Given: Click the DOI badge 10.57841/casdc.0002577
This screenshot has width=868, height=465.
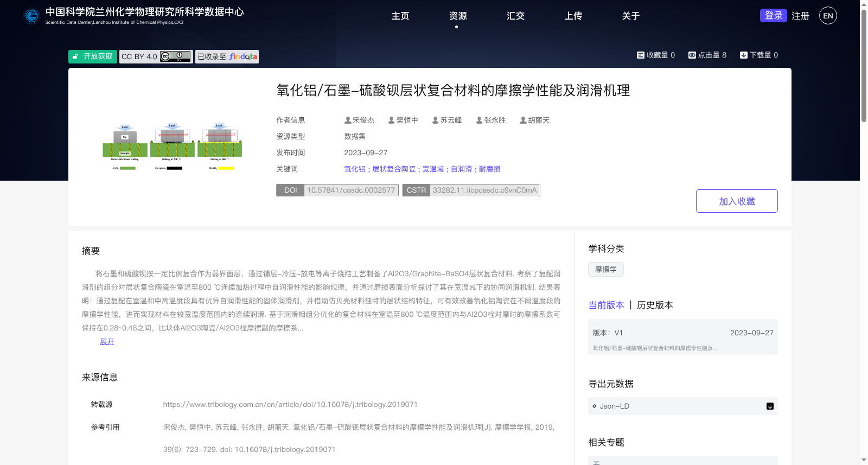Looking at the screenshot, I should click(337, 190).
